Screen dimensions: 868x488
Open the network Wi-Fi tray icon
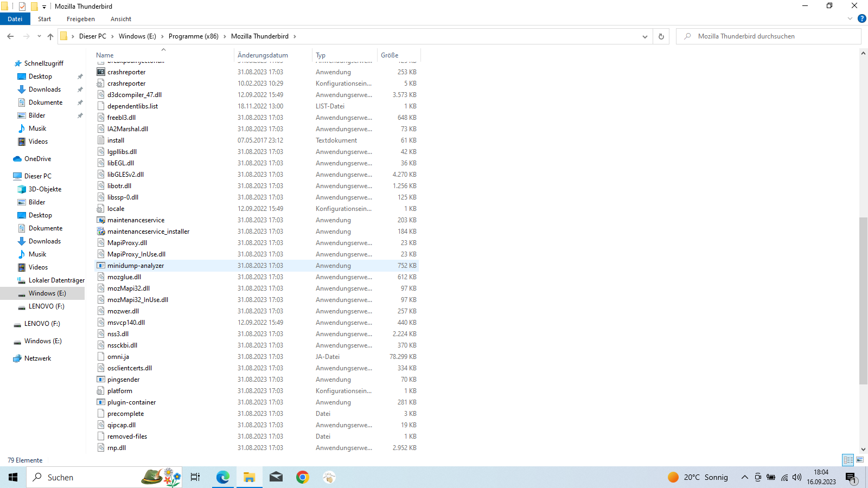784,477
